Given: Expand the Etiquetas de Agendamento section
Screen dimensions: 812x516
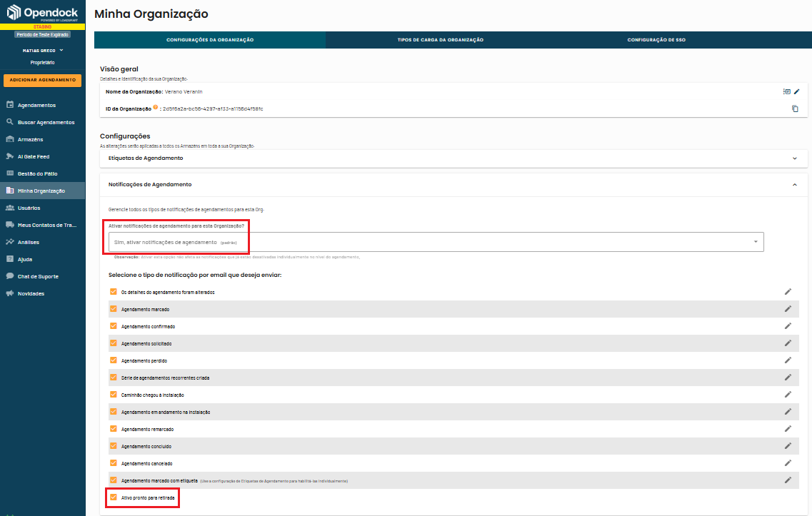Looking at the screenshot, I should (x=453, y=158).
